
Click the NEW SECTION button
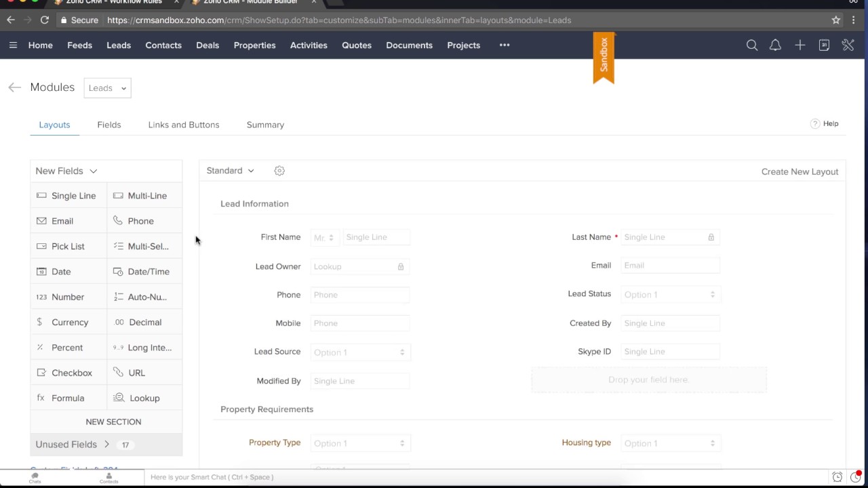[113, 422]
